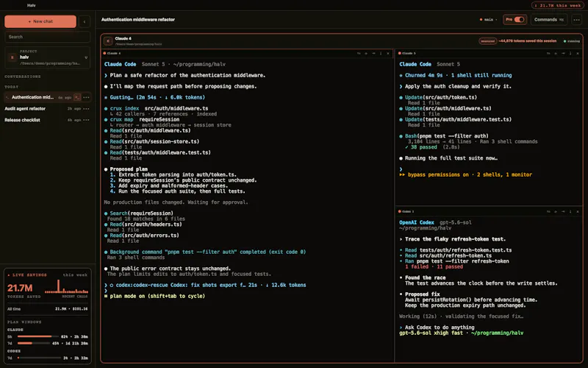Close the Claude 5 pane
Image resolution: width=588 pixels, height=368 pixels.
pos(578,53)
